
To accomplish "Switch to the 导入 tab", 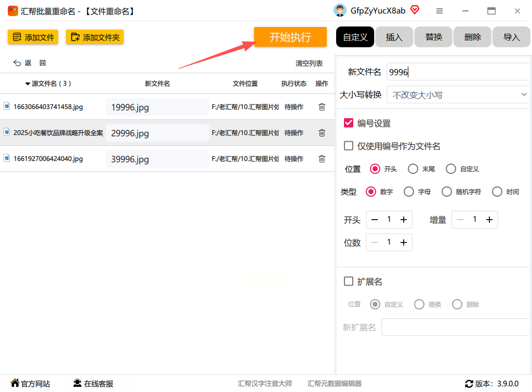I will [511, 37].
